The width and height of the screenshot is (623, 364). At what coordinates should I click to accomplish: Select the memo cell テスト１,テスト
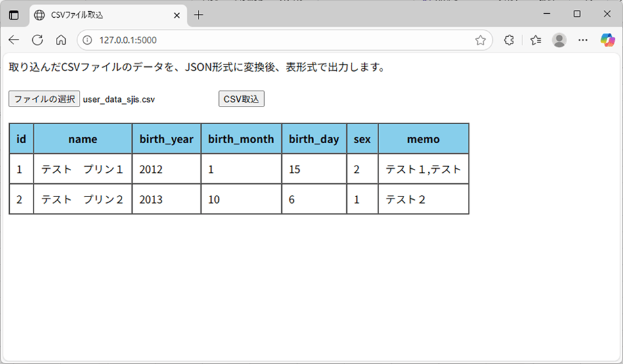coord(423,169)
